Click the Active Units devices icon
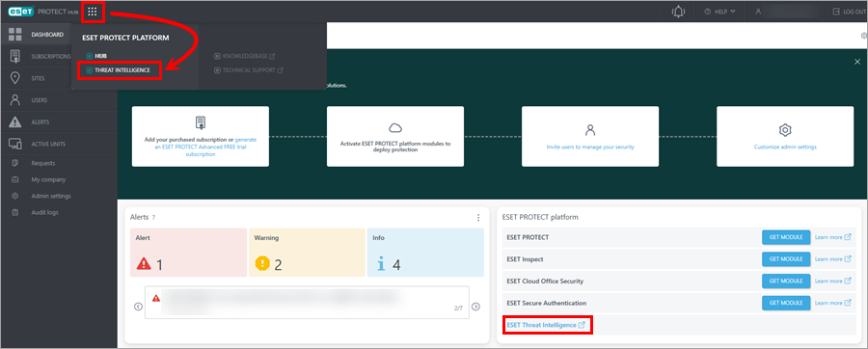 tap(15, 145)
